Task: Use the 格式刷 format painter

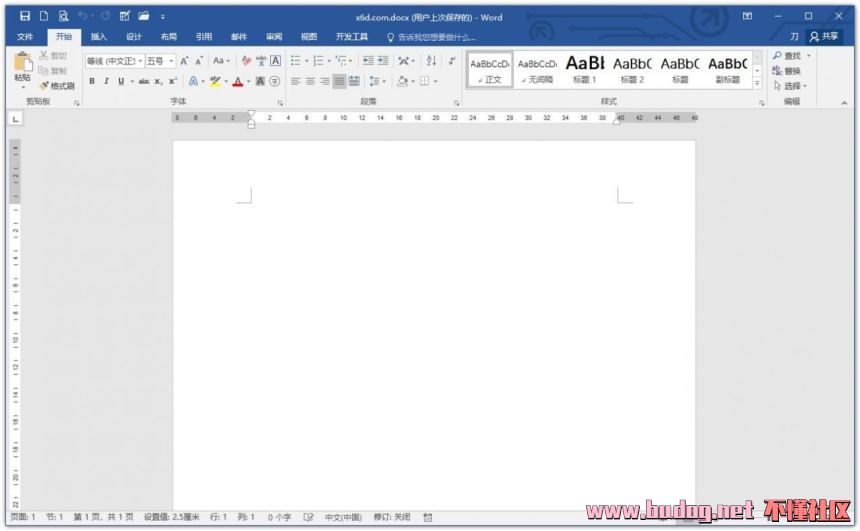Action: 56,86
